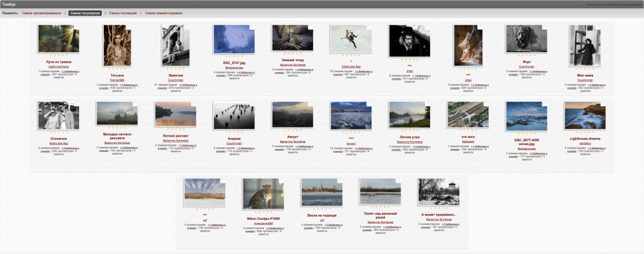Viewport: 644px width, 254px height.
Task: Open 'DSC_9677-HDR копия.jpg' thumbnail
Action: pyautogui.click(x=526, y=116)
